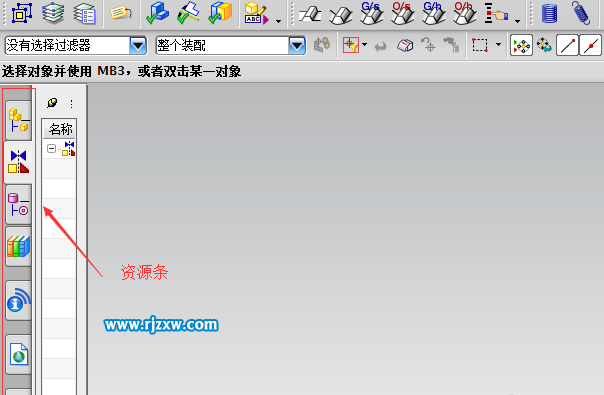Screen dimensions: 604x395
Task: Open the navigator three-dot options menu
Action: click(x=71, y=104)
